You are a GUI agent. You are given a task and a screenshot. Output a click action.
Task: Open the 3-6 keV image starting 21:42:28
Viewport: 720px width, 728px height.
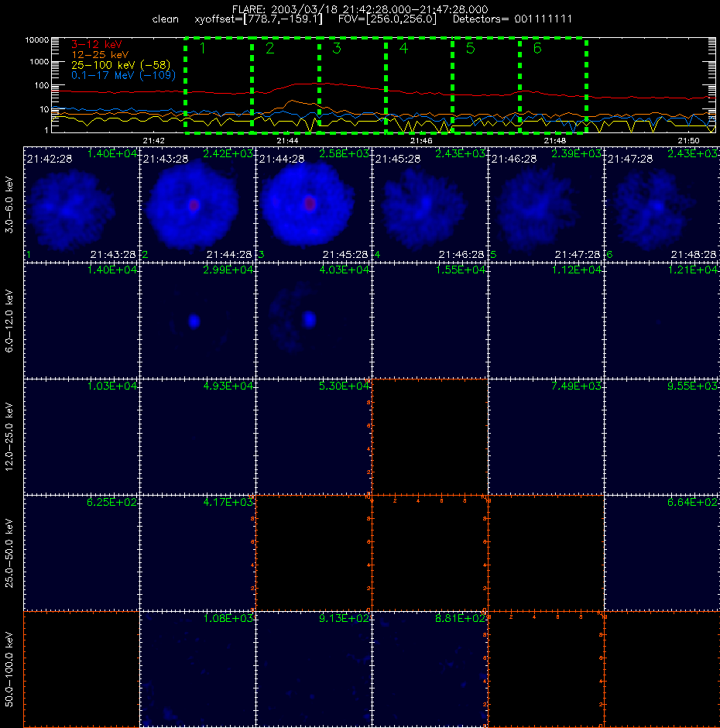[81, 204]
